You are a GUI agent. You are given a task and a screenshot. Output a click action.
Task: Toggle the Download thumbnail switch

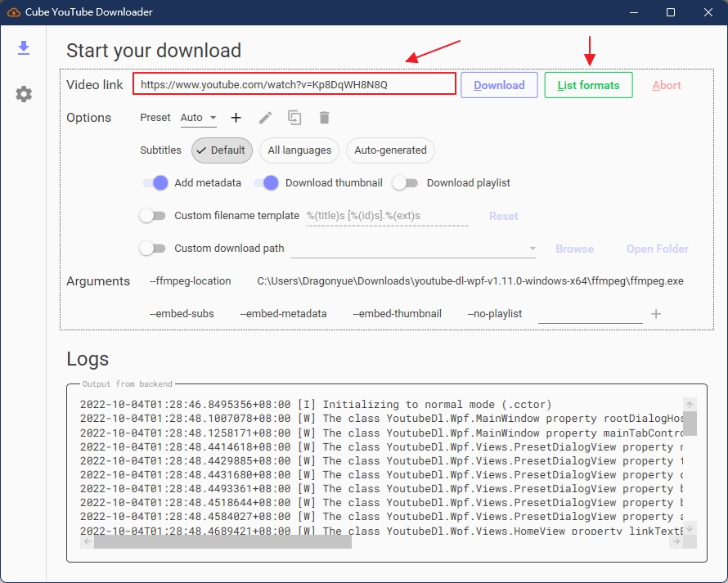click(266, 183)
